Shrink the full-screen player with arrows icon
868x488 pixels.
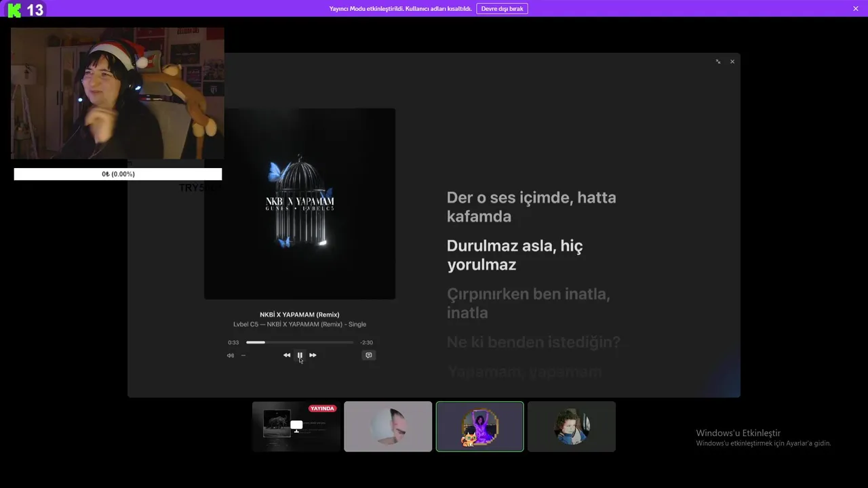pos(718,62)
